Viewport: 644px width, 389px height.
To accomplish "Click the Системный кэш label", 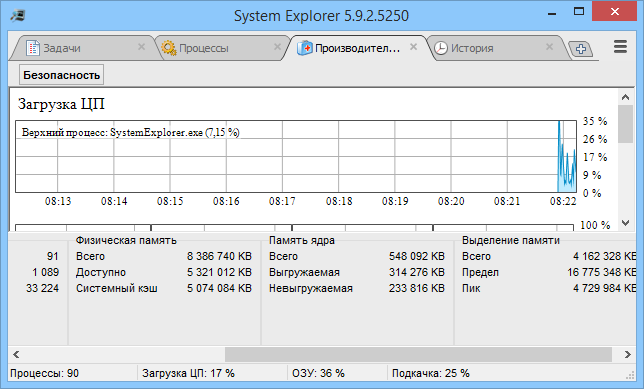I will coord(117,288).
